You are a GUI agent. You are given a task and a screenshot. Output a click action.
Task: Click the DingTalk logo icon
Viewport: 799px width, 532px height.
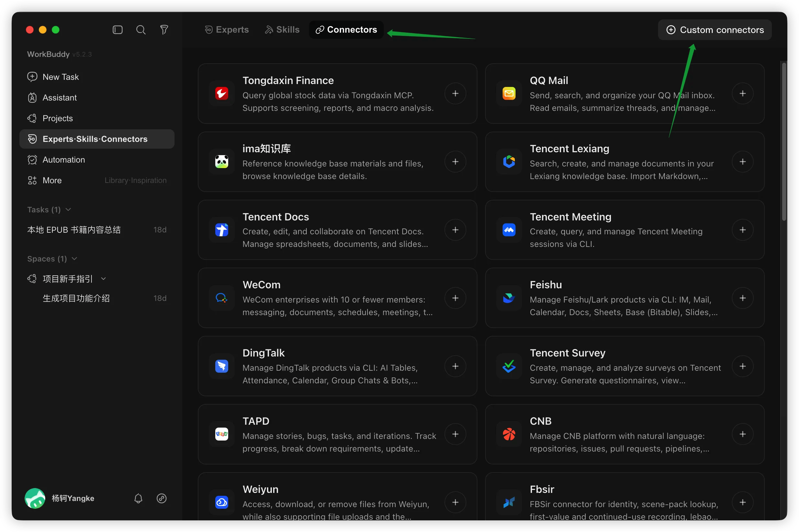coord(221,366)
